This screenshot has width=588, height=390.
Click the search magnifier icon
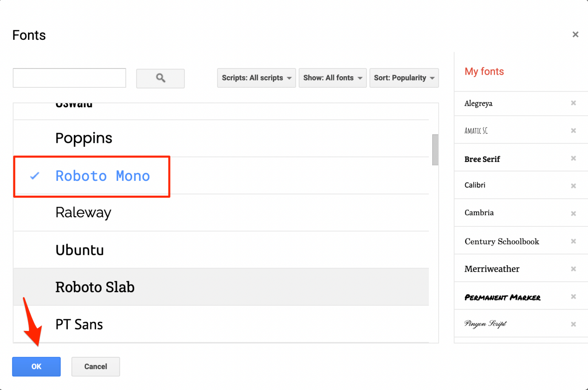point(160,78)
